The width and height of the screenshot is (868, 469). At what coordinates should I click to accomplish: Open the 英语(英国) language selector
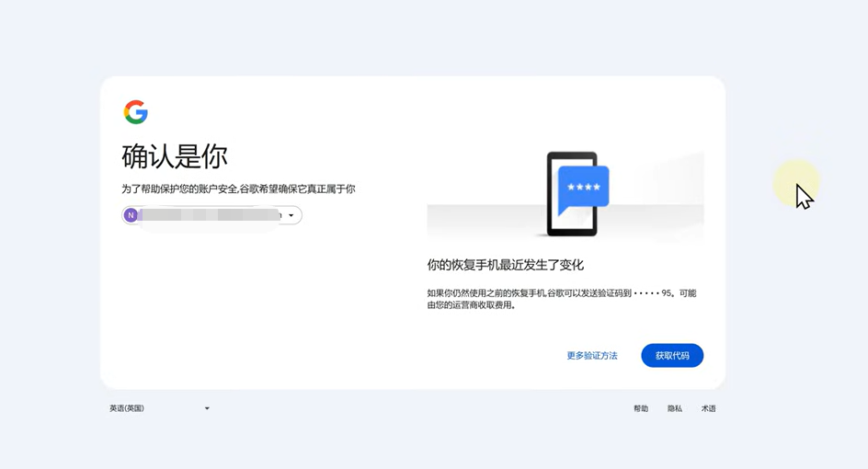pyautogui.click(x=128, y=408)
